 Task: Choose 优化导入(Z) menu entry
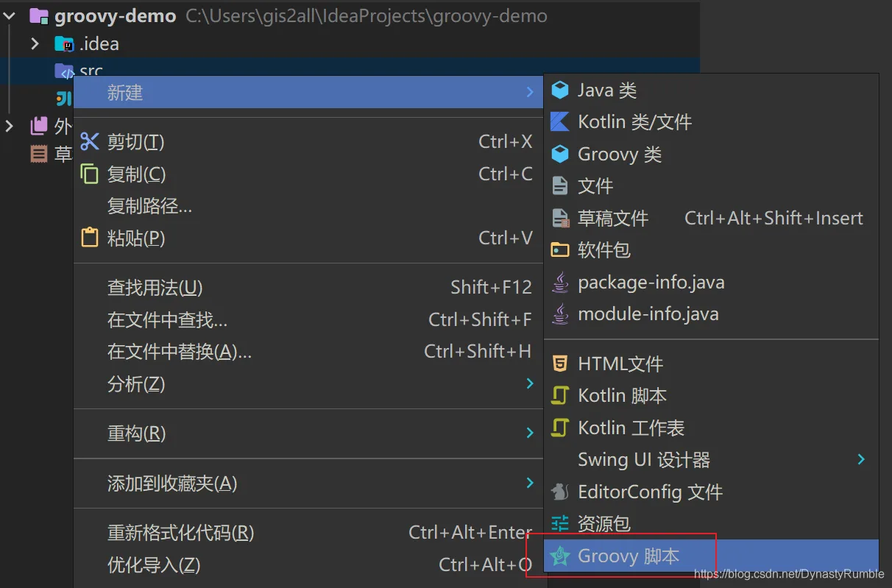(308, 564)
